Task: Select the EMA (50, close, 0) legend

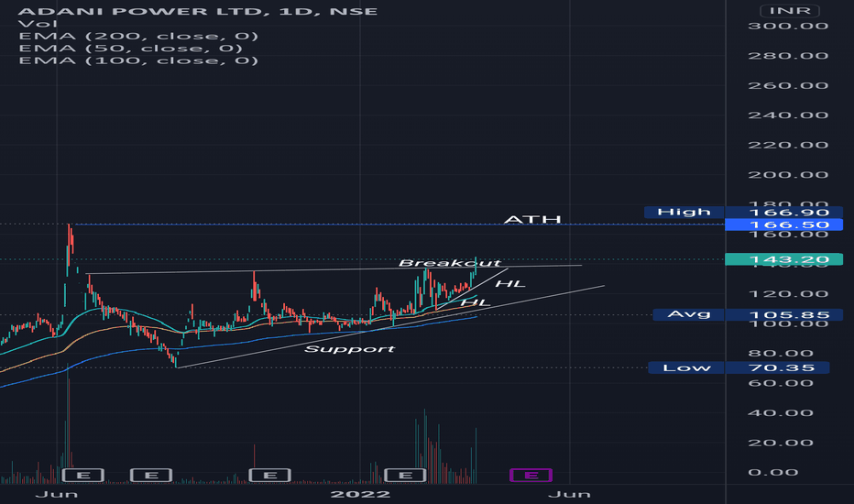Action: coord(131,48)
